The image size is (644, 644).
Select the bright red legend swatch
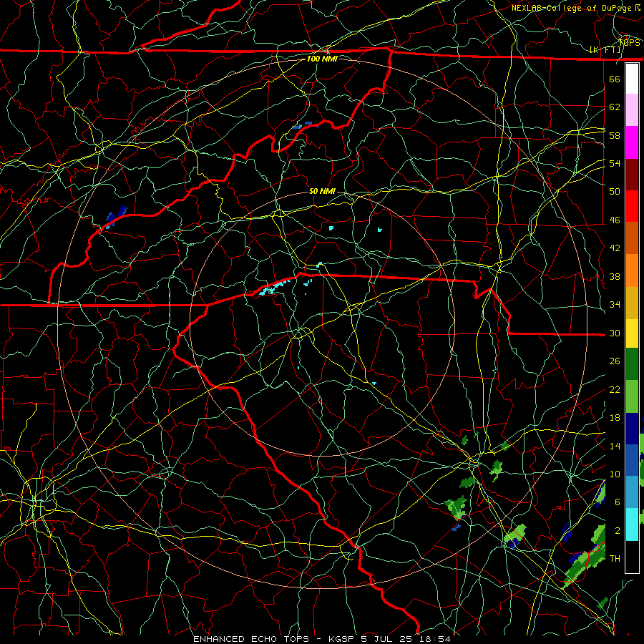(x=632, y=206)
